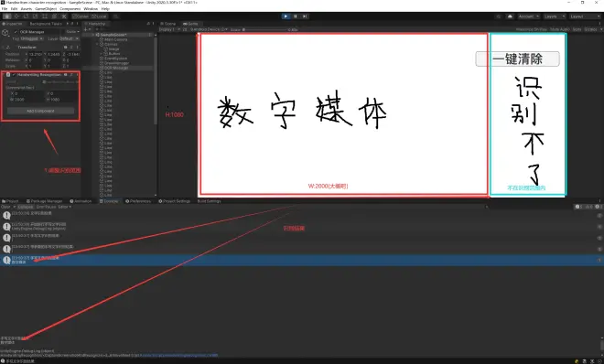
Task: Open the Layer dropdown (Default)
Action: point(69,38)
